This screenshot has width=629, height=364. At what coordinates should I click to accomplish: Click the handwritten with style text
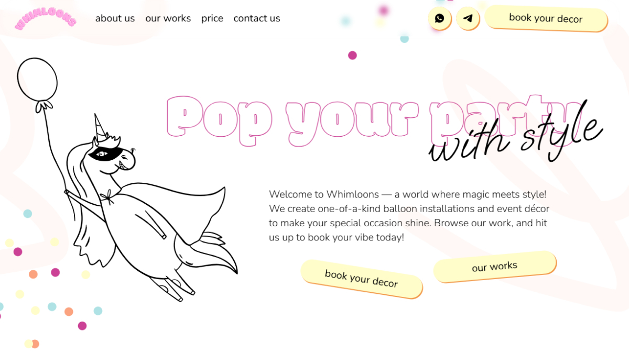(516, 133)
